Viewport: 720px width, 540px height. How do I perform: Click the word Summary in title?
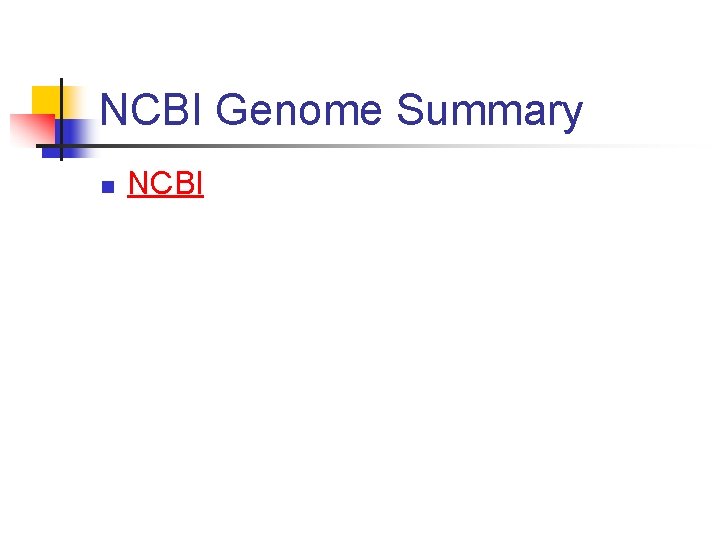pos(489,110)
